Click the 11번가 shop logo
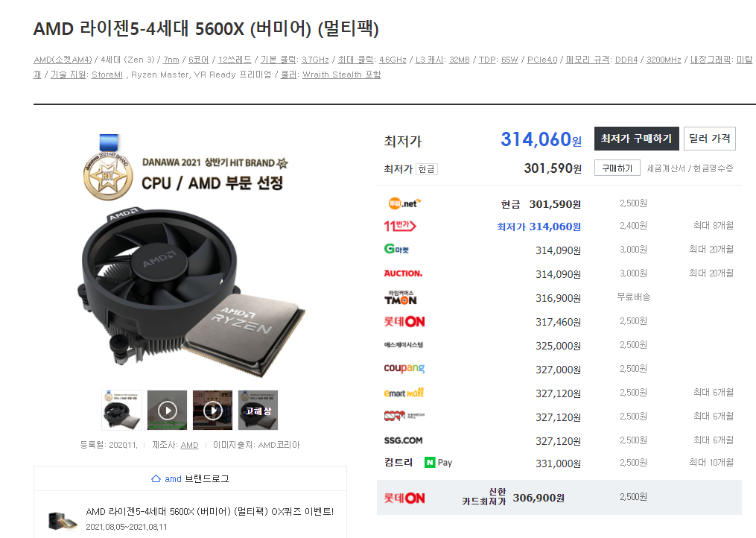The height and width of the screenshot is (538, 756). tap(400, 226)
